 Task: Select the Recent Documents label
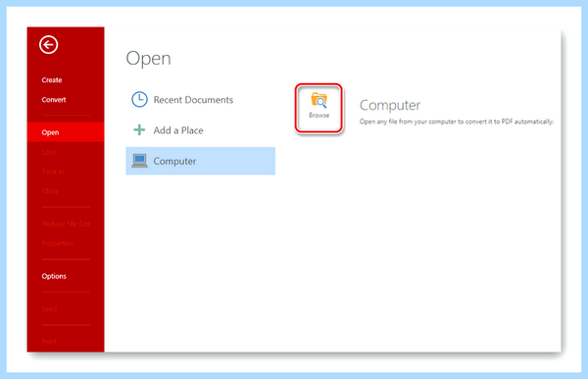tap(193, 100)
